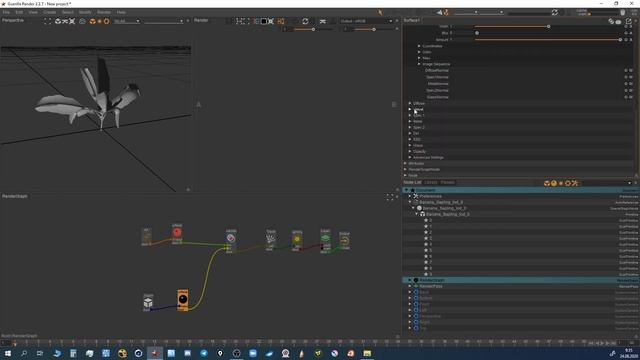The image size is (640, 360).
Task: Expand the SSS section
Action: click(410, 139)
